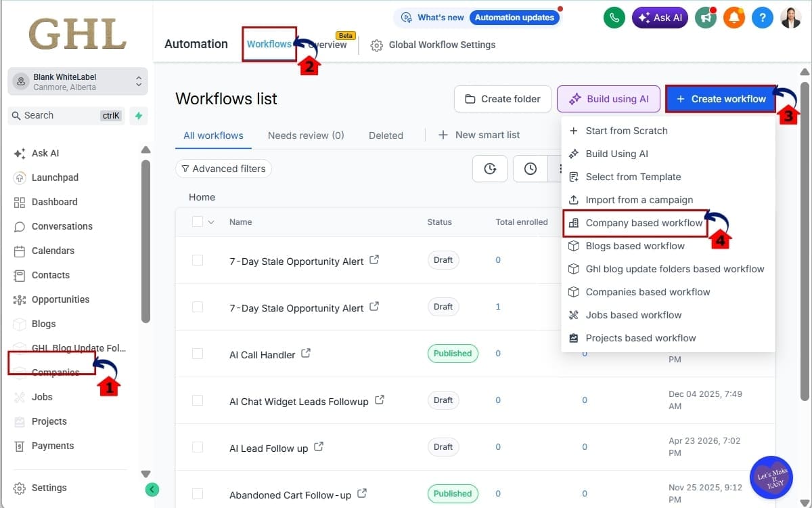Select Blogs based workflow option
The width and height of the screenshot is (812, 508).
coord(668,246)
